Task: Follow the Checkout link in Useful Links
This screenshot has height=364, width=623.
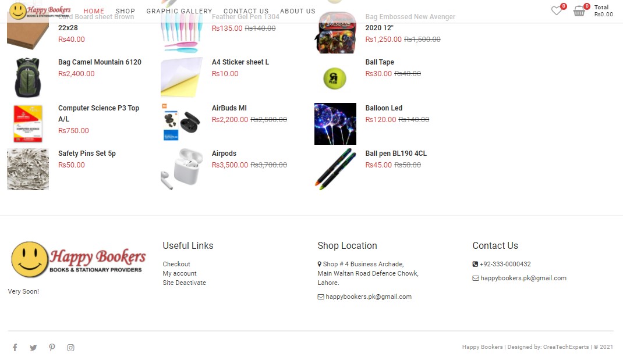Action: point(176,264)
